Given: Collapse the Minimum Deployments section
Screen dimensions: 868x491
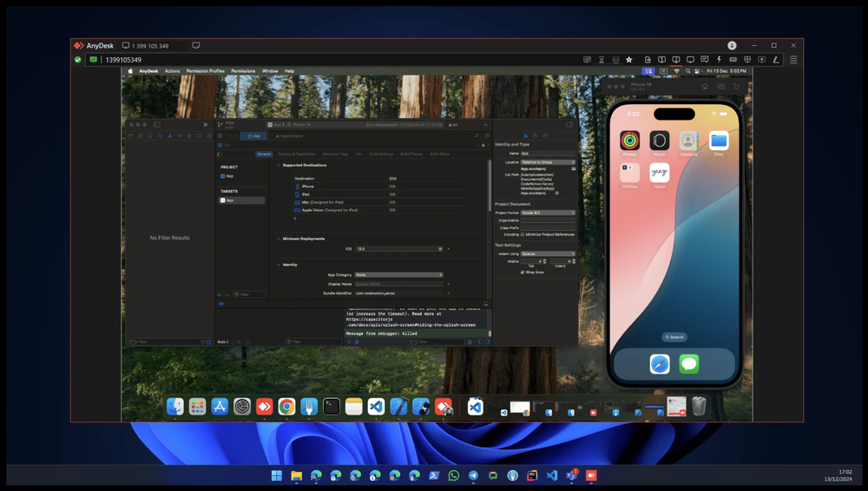Looking at the screenshot, I should click(x=279, y=239).
